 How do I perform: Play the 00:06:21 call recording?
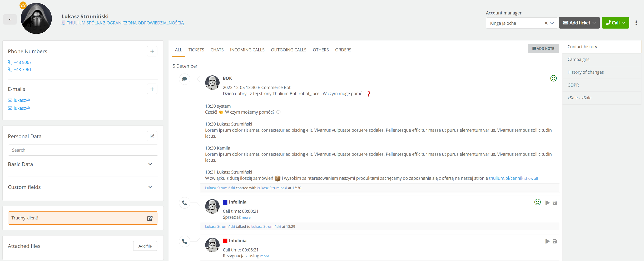547,241
